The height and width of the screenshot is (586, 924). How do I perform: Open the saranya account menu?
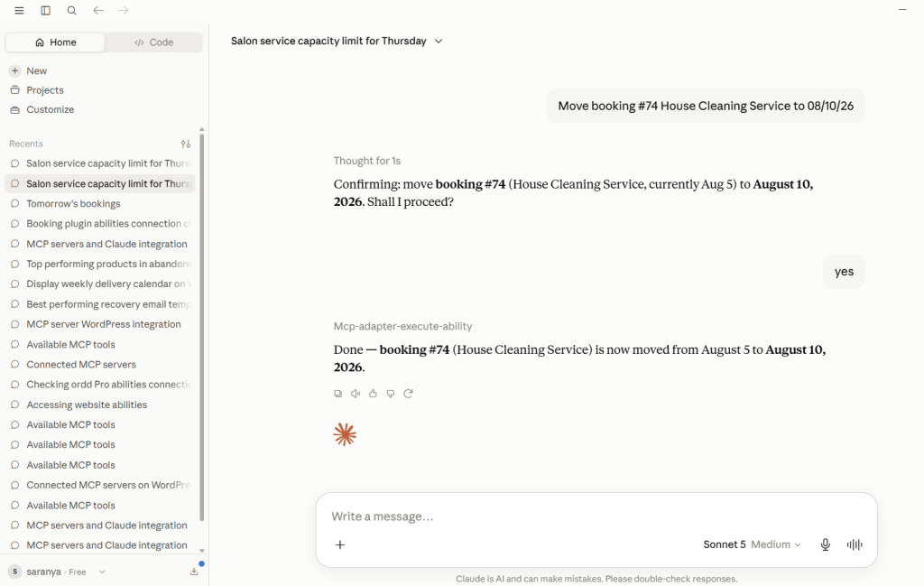coord(57,572)
